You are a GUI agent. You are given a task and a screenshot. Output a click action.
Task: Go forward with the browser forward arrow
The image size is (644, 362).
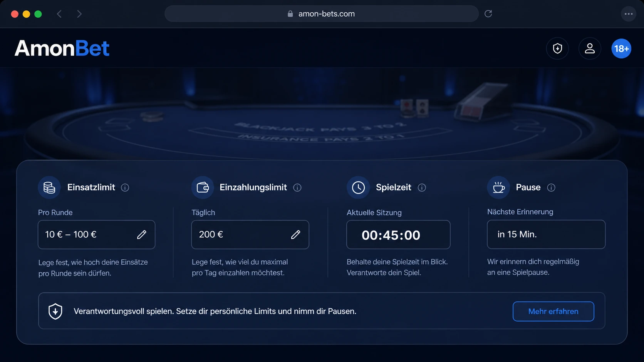click(79, 14)
